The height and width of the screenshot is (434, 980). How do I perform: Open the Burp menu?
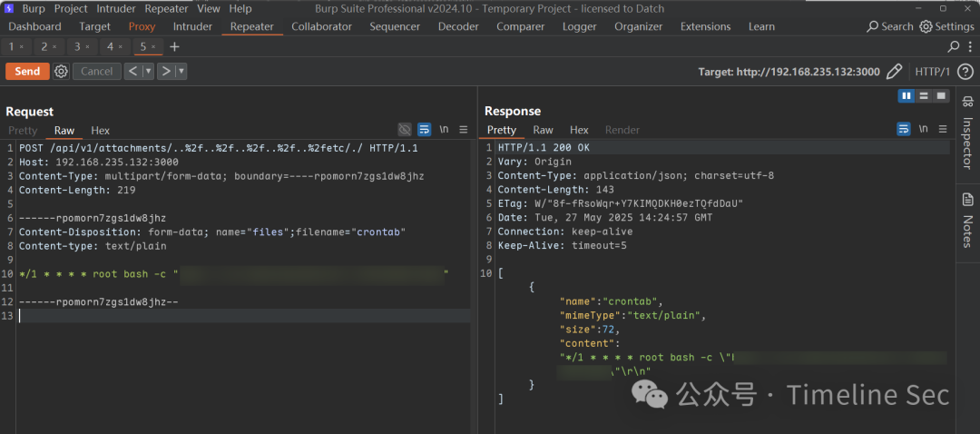coord(34,9)
